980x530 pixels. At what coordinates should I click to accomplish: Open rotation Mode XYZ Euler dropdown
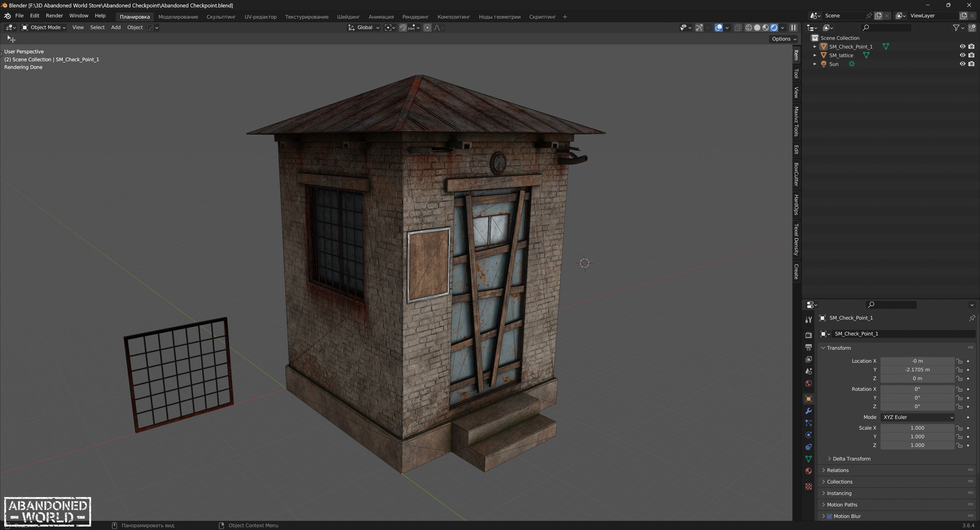point(917,417)
